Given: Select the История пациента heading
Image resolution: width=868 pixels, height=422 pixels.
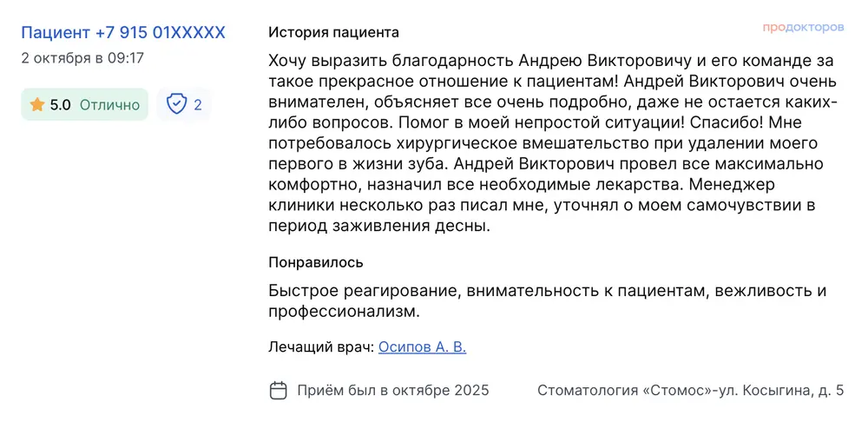Looking at the screenshot, I should click(333, 33).
